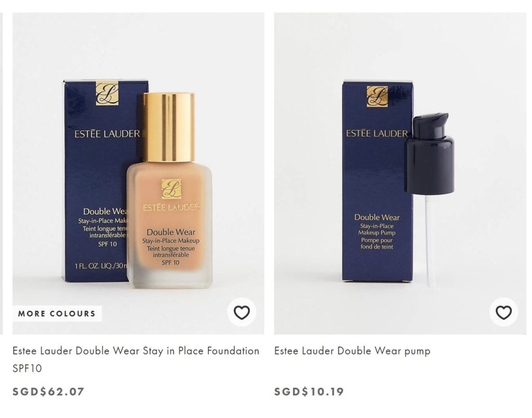Click the Double Wear text on the bottle

171,232
